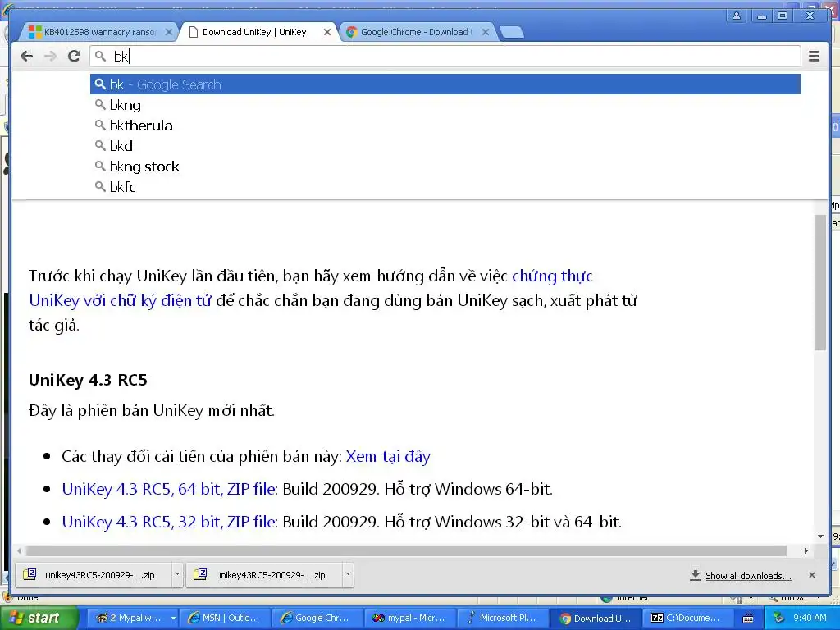Open the 'chứng thực' link
Viewport: 840px width, 630px height.
552,276
